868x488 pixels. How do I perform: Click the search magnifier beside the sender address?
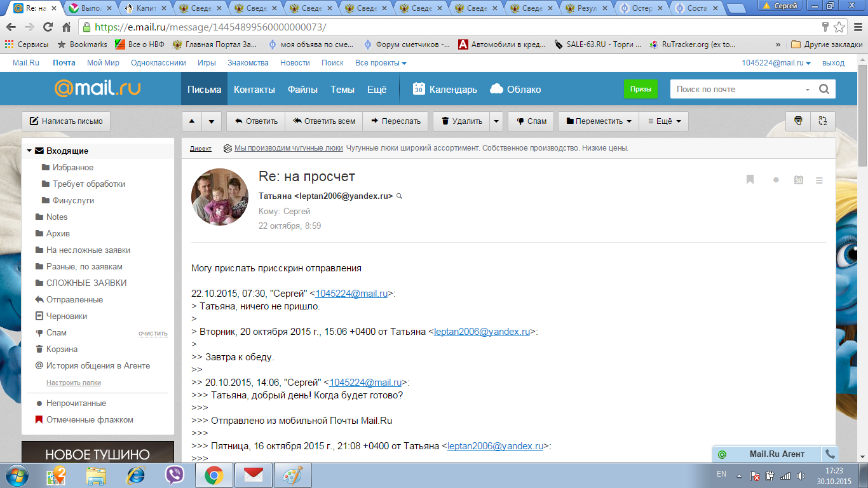pyautogui.click(x=400, y=196)
